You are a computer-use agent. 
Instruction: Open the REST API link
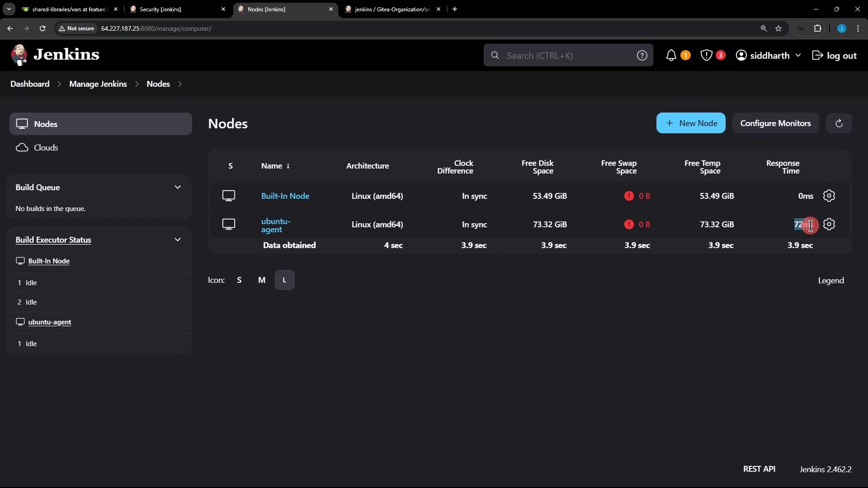click(759, 469)
